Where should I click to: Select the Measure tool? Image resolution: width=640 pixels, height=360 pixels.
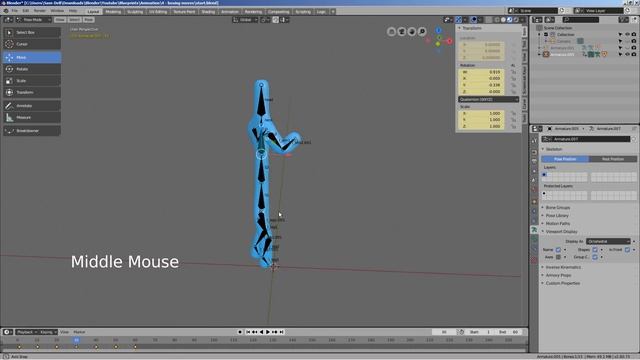(x=32, y=118)
